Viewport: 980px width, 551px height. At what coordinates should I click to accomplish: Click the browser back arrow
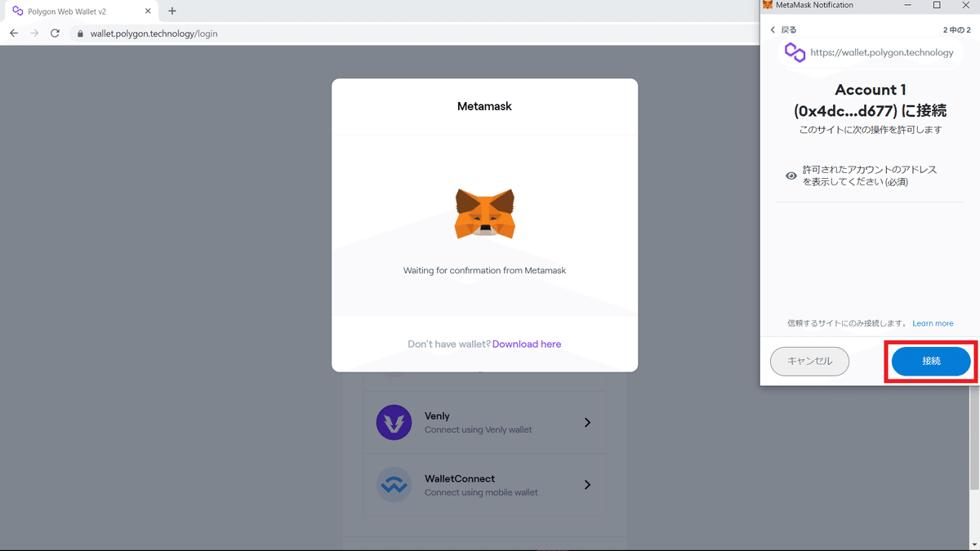pos(14,33)
